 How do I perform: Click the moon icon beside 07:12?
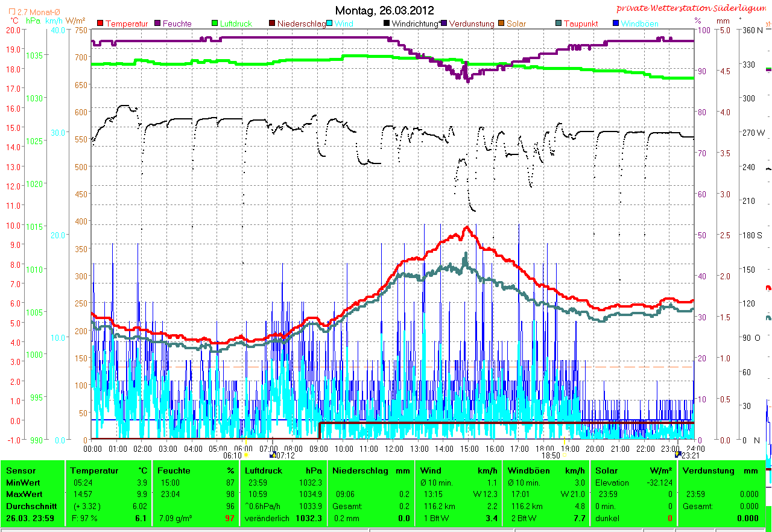pos(273,455)
